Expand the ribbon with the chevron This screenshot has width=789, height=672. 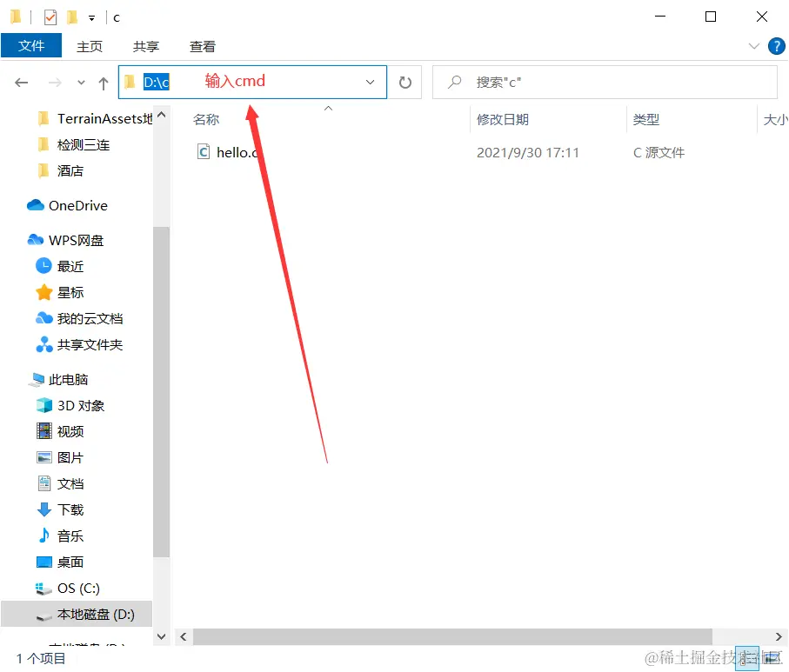[753, 46]
